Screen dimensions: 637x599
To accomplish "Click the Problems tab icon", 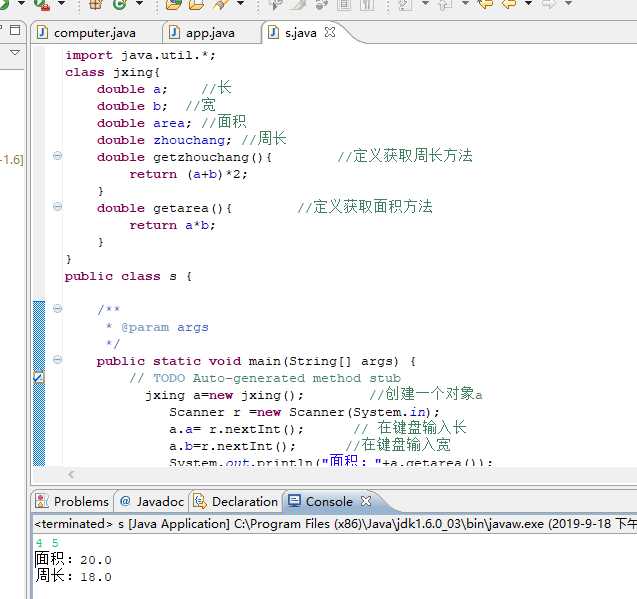I will coord(42,501).
